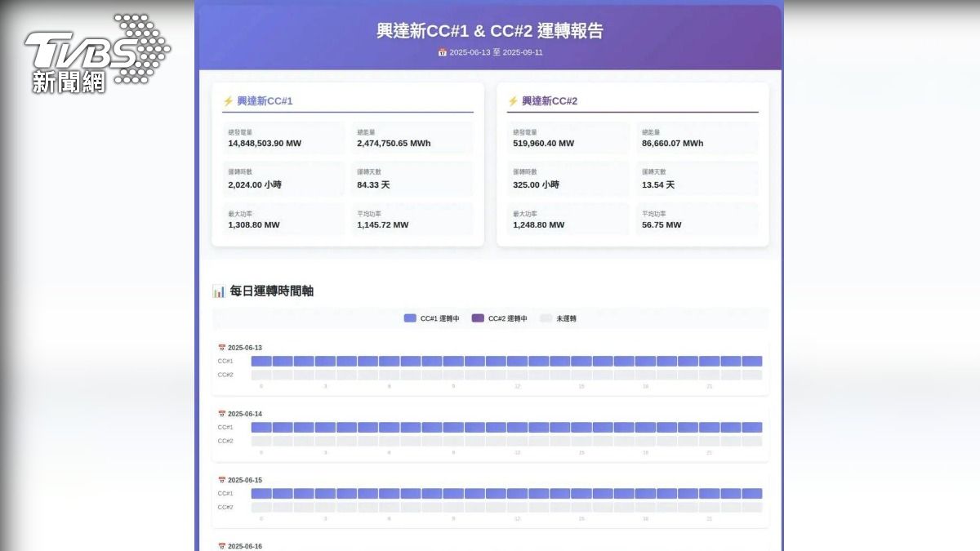Click the value 14,848,503.90 MW
This screenshot has height=551, width=980.
pyautogui.click(x=265, y=144)
